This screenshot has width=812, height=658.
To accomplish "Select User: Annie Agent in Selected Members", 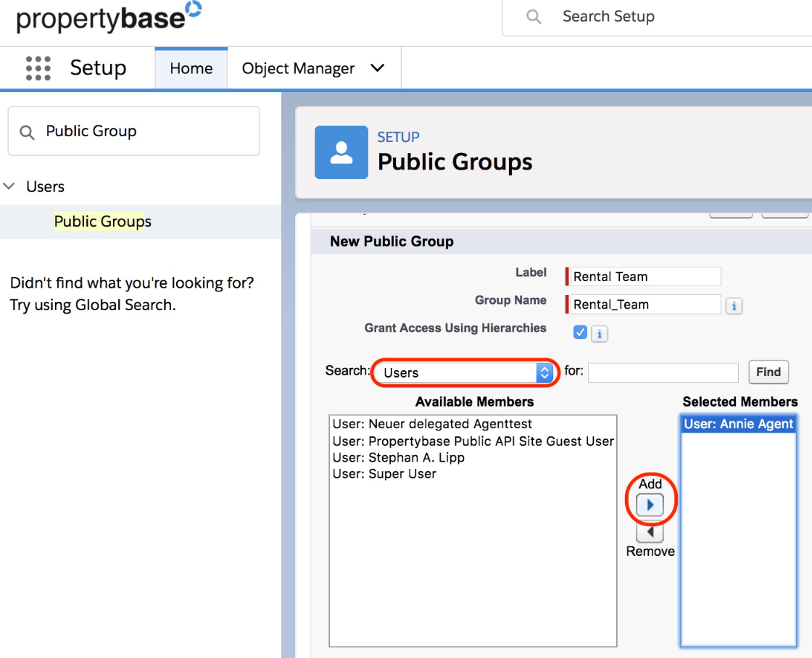I will 737,423.
